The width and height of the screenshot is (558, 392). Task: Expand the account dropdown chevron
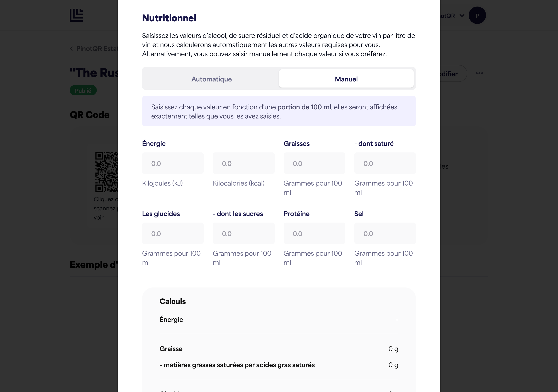pos(462,16)
